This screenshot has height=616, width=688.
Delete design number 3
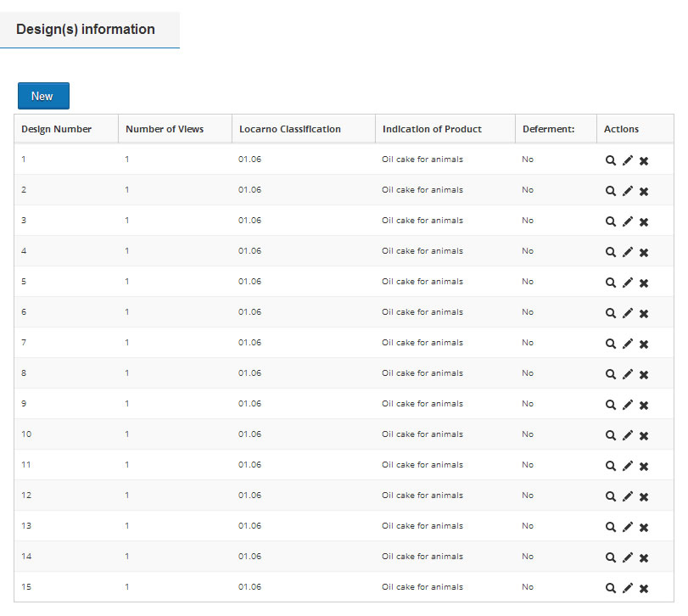click(x=644, y=221)
